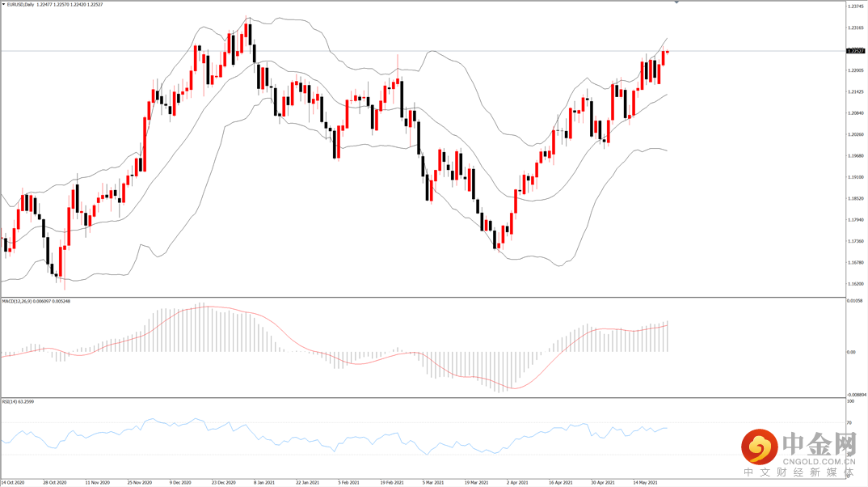Viewport: 868px width, 487px height.
Task: Click the RSI scale label 70
Action: [850, 423]
